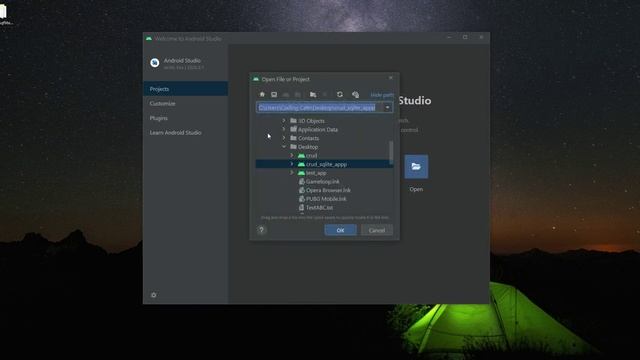This screenshot has width=640, height=360.
Task: Collapse the Desktop folder arrow
Action: 284,147
